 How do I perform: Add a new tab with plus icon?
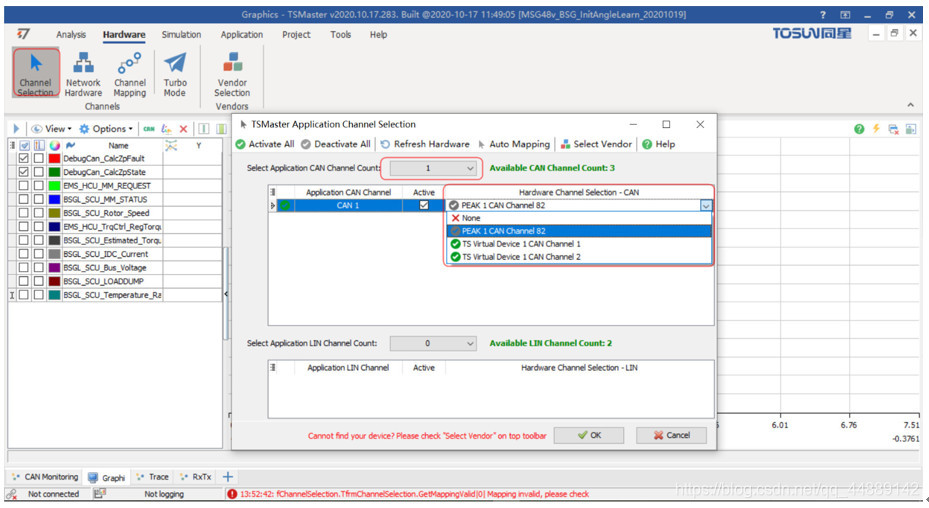pyautogui.click(x=228, y=477)
